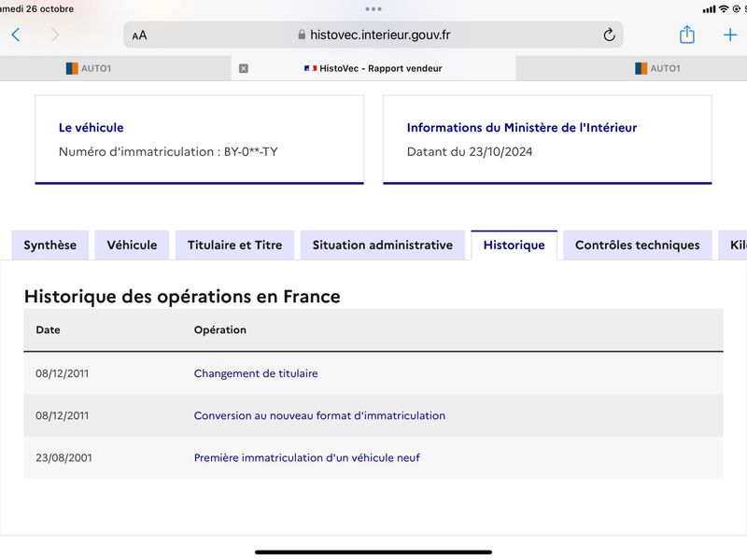Reload the page with refresh icon

tap(609, 35)
